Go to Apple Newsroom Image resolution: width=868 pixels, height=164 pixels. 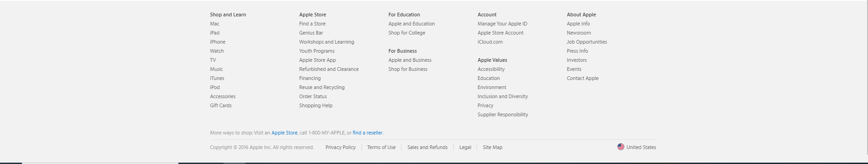click(x=579, y=33)
